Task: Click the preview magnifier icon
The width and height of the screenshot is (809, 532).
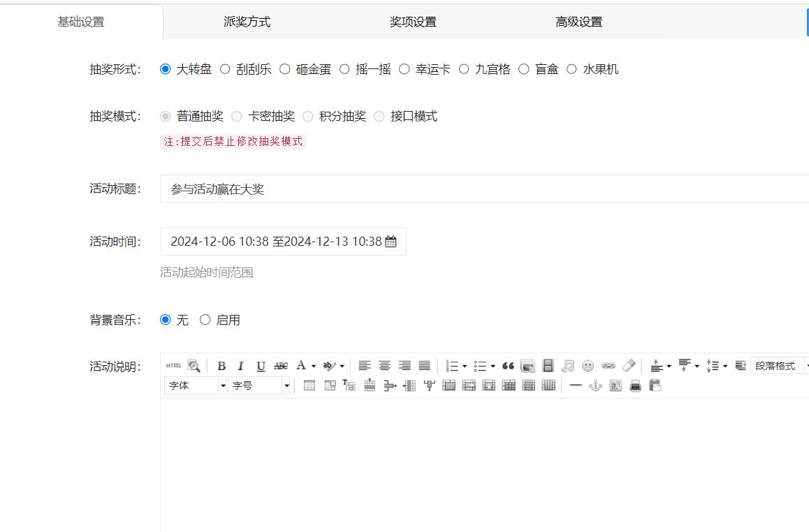Action: coord(194,366)
